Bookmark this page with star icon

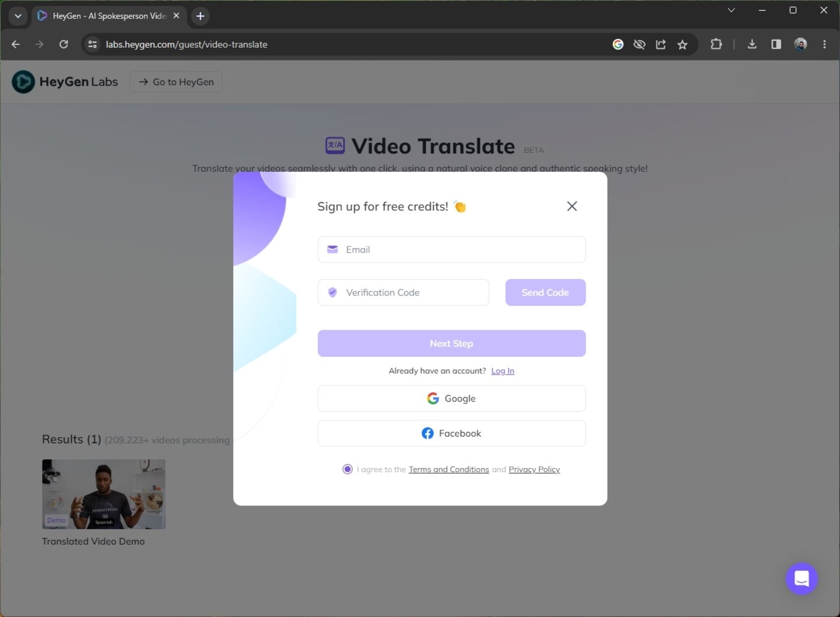click(682, 44)
